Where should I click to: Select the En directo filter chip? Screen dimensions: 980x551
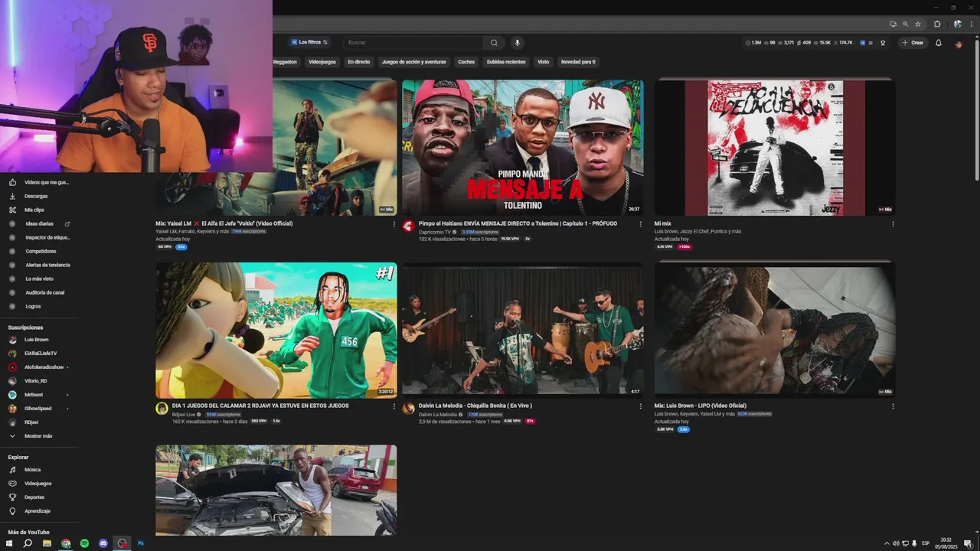tap(359, 62)
